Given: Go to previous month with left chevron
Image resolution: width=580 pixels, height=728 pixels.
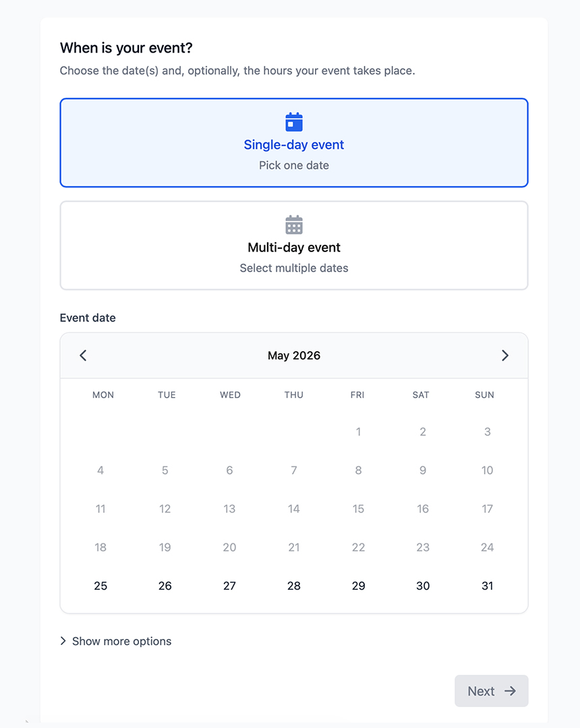Looking at the screenshot, I should pos(83,356).
